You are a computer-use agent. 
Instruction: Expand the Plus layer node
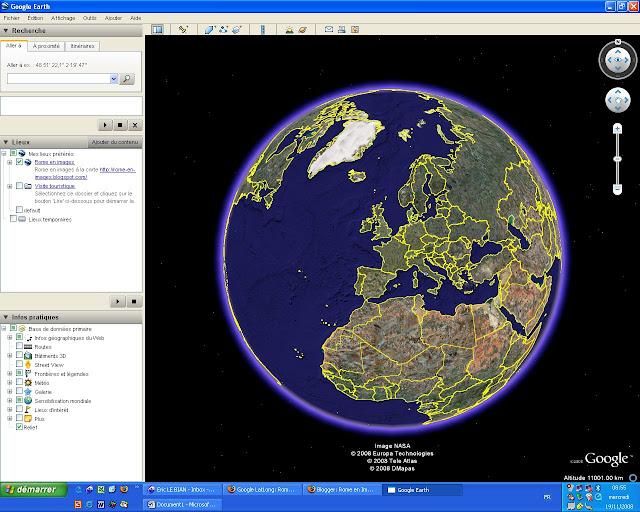click(x=10, y=419)
